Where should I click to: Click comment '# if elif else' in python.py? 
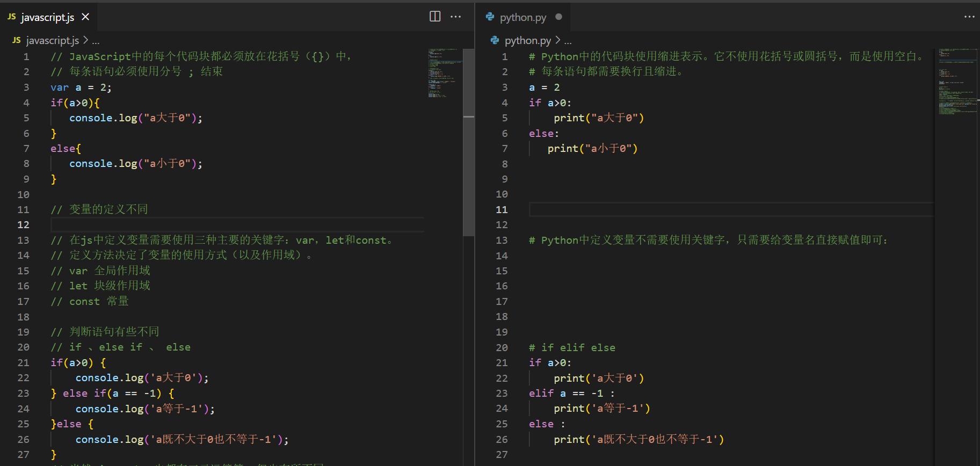tap(572, 347)
